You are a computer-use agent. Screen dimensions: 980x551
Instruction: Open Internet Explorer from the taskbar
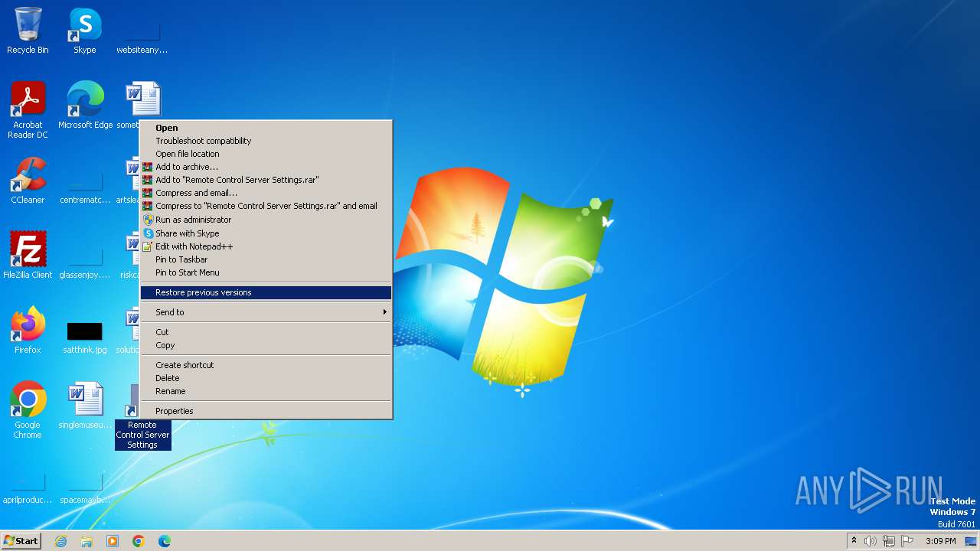(60, 541)
